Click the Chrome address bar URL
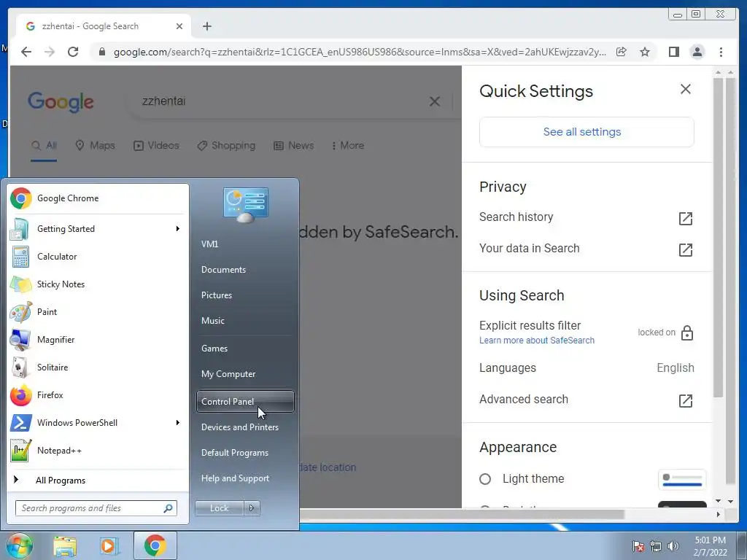 (x=360, y=52)
